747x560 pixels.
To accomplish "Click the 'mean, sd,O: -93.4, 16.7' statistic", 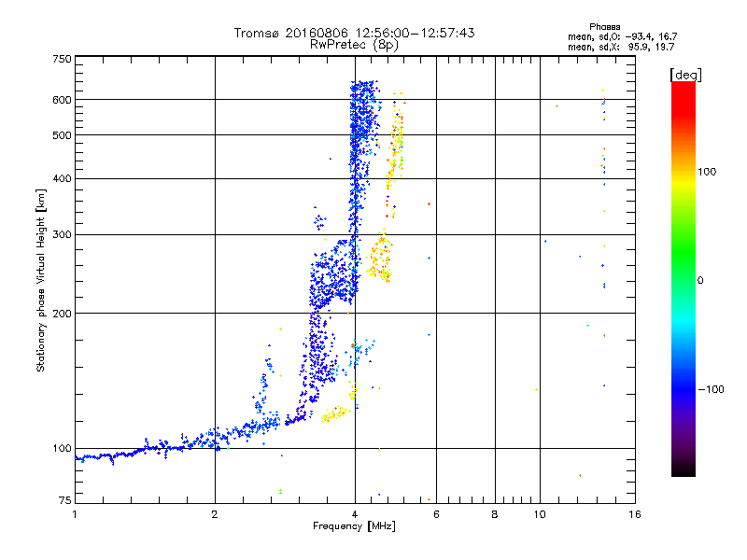I will tap(622, 36).
